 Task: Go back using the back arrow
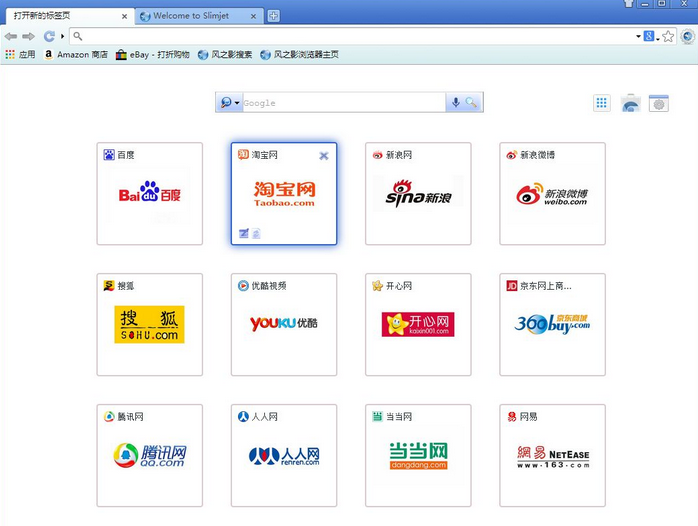[x=11, y=36]
